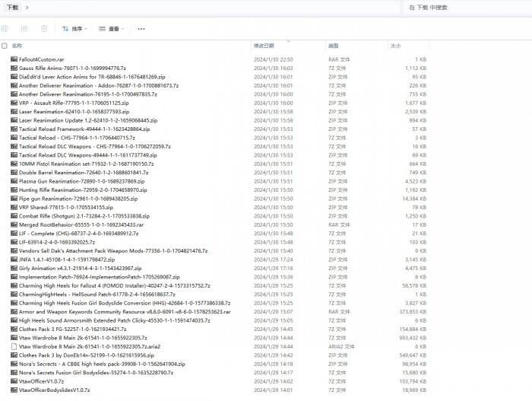Select Vendors Sell Dak's Attachment Pack Weapon Mods file
The width and height of the screenshot is (532, 401).
(x=113, y=251)
